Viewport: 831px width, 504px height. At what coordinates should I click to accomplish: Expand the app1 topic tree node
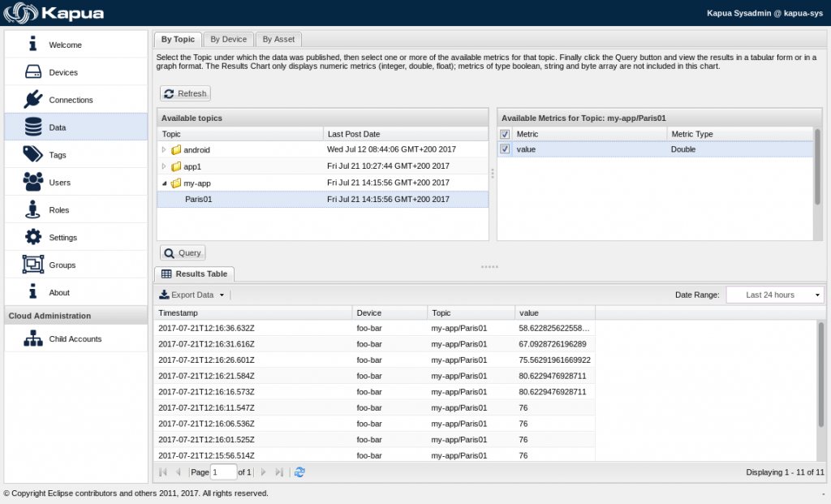pyautogui.click(x=164, y=166)
